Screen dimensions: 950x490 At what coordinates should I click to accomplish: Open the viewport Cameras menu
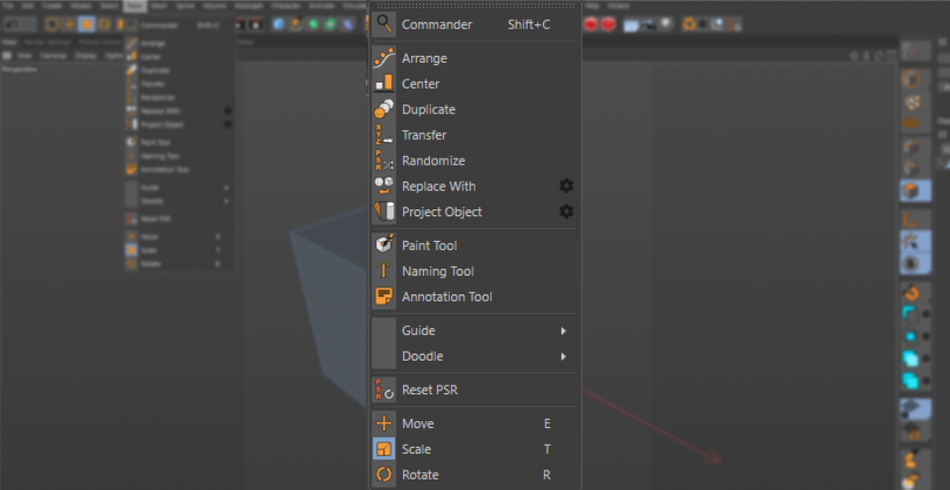tap(53, 55)
